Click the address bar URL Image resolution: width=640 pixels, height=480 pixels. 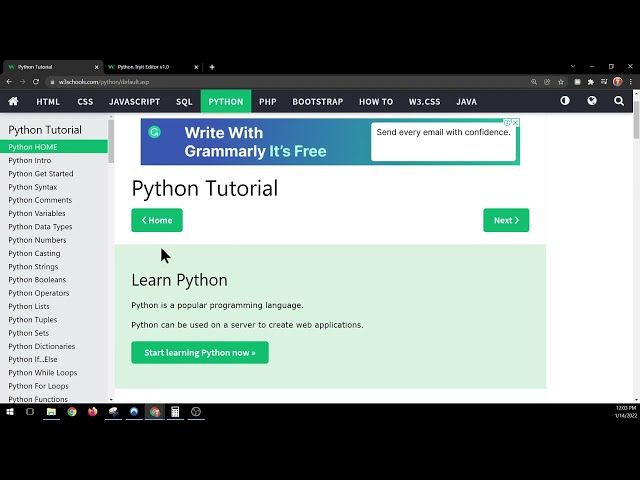104,82
